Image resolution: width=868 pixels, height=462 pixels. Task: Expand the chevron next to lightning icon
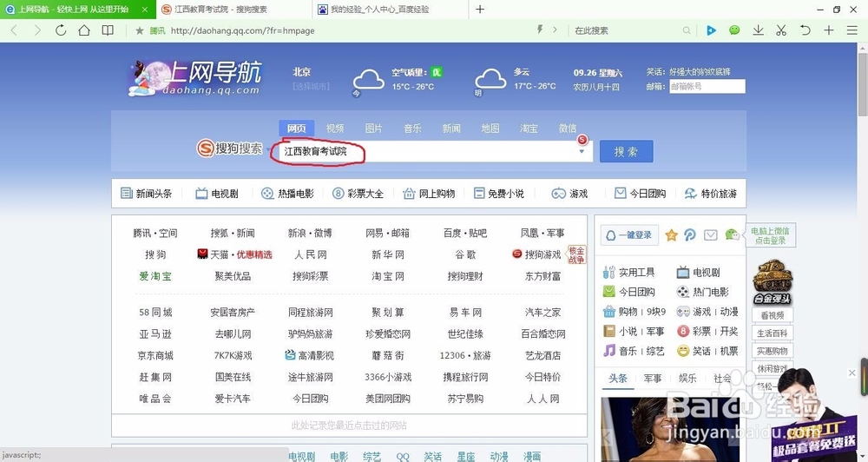[x=555, y=30]
